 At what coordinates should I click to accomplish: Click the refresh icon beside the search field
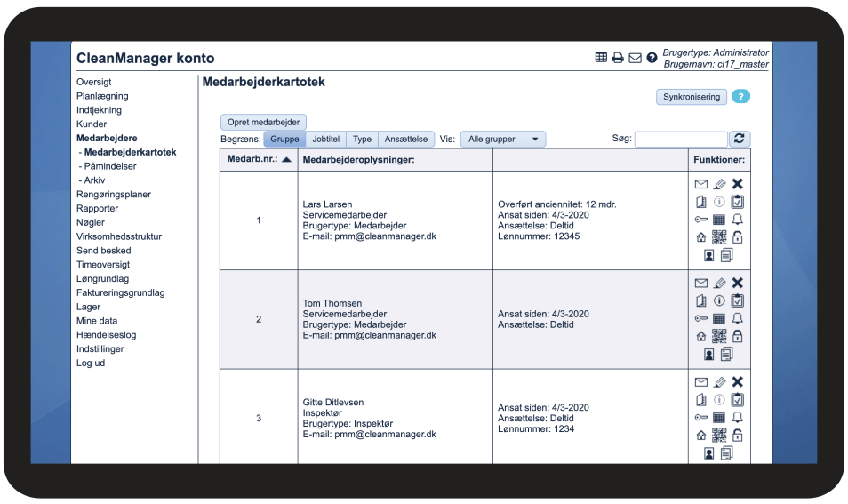coord(740,139)
